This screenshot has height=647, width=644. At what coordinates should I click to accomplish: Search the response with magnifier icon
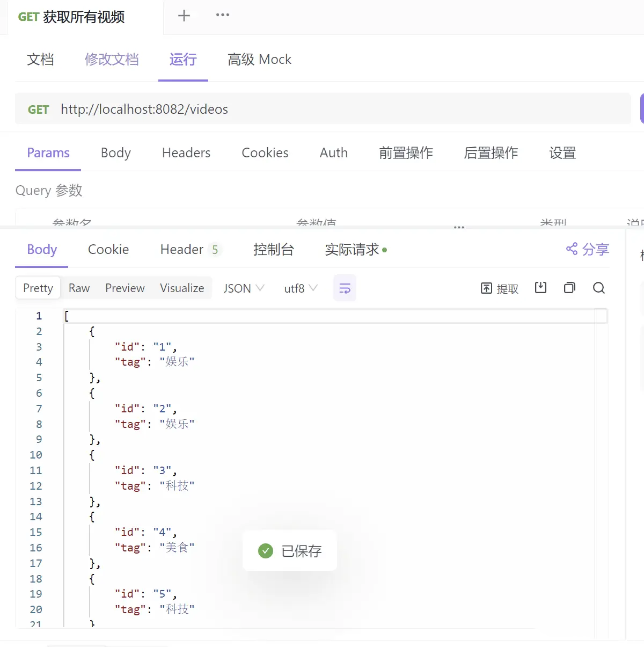point(599,288)
